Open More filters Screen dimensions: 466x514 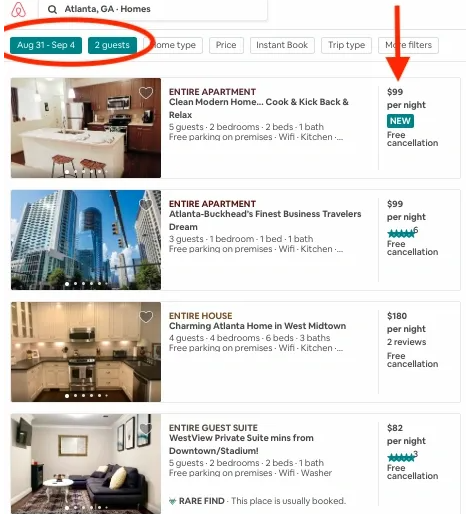click(x=408, y=45)
